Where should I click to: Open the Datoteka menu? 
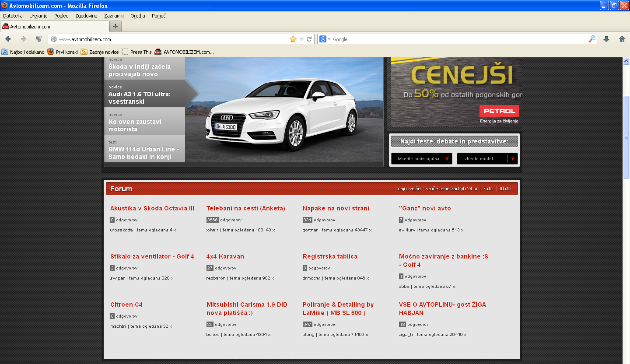13,16
